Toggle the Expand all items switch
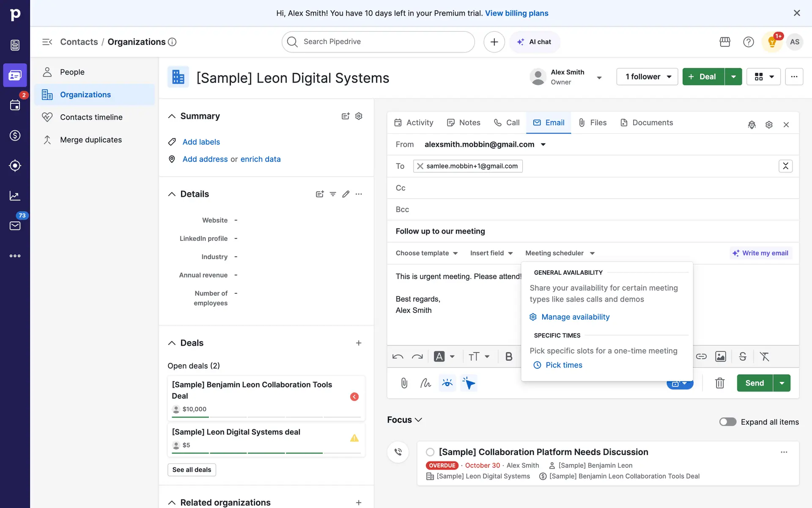 pyautogui.click(x=727, y=422)
